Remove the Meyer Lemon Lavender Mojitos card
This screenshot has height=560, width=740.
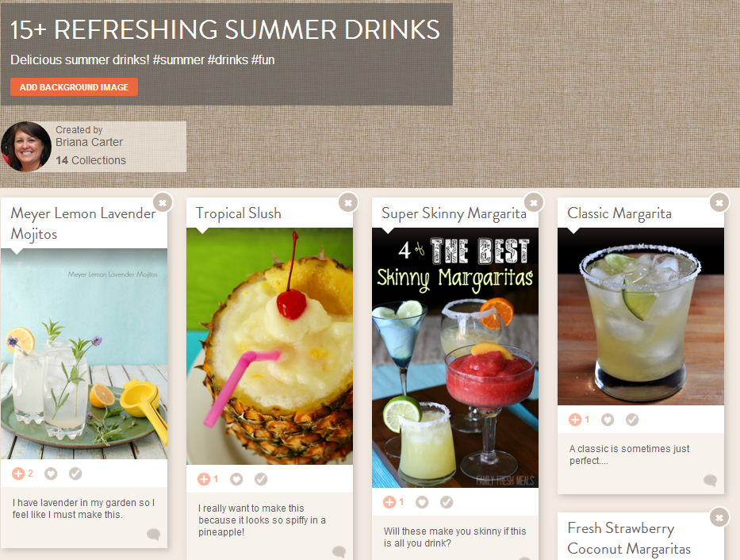coord(163,203)
